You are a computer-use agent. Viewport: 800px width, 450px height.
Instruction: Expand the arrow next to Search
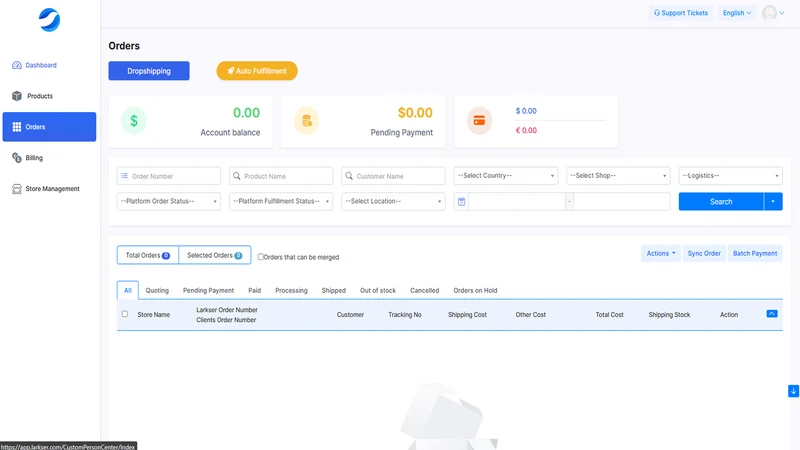773,202
